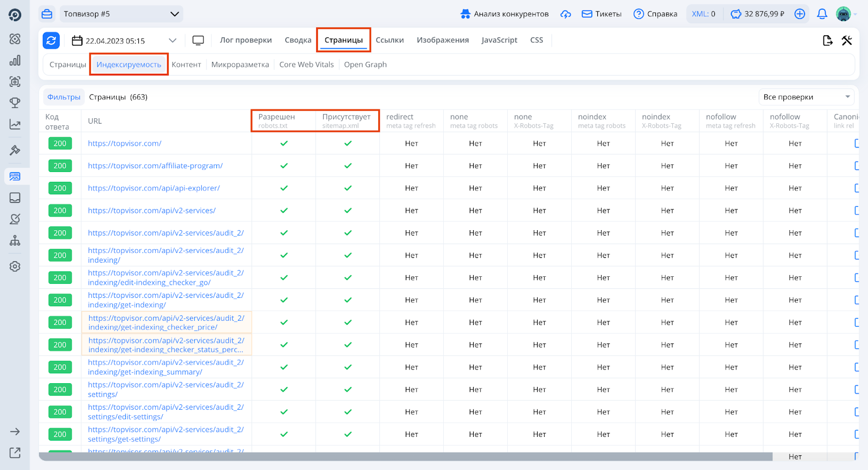868x470 pixels.
Task: Open the globe-like icon second in sidebar
Action: point(15,39)
